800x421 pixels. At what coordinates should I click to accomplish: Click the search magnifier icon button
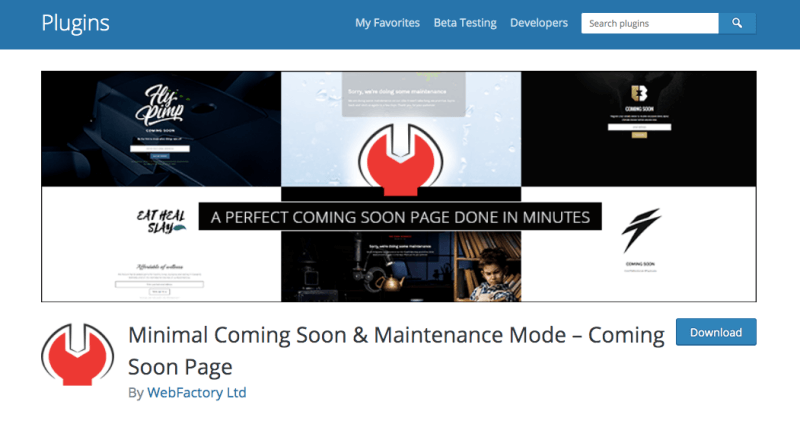coord(737,23)
